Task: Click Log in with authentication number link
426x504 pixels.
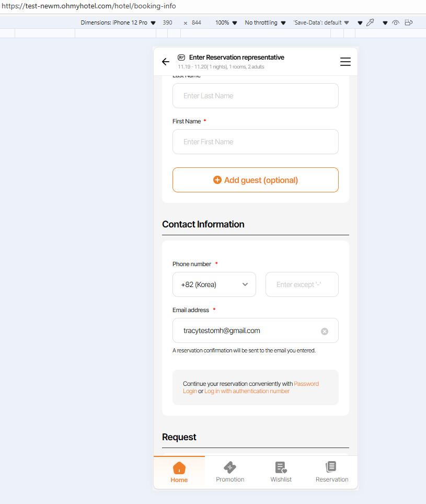Action: [x=247, y=391]
